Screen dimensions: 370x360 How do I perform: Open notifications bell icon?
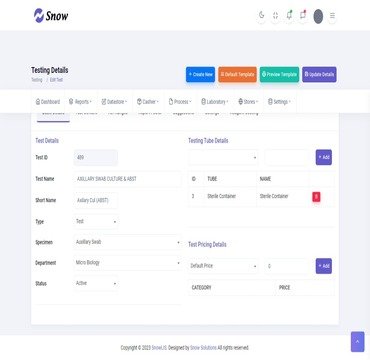pyautogui.click(x=289, y=15)
